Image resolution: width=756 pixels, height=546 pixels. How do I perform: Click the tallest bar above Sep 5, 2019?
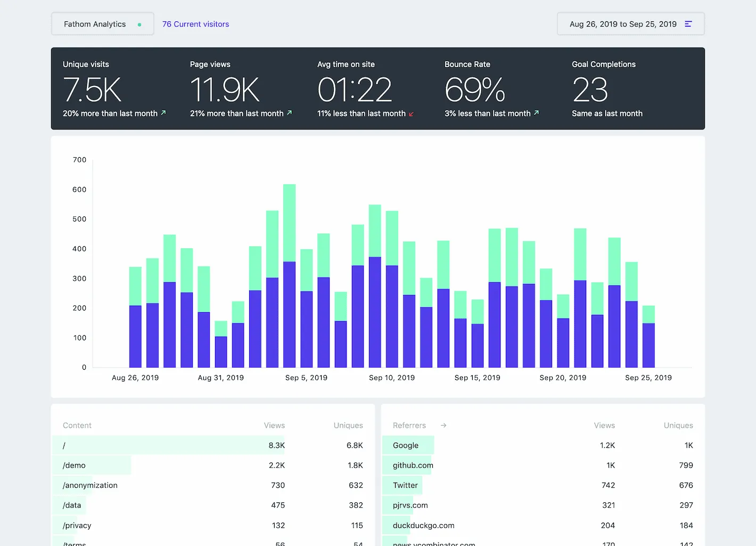point(290,266)
